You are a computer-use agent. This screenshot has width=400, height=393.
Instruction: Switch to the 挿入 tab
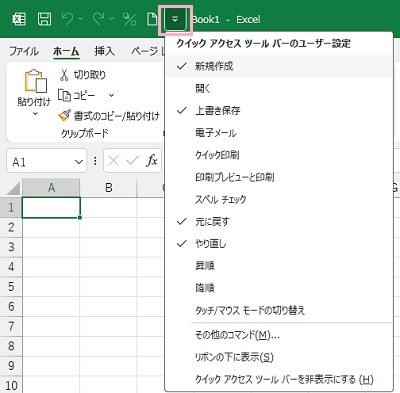click(104, 51)
